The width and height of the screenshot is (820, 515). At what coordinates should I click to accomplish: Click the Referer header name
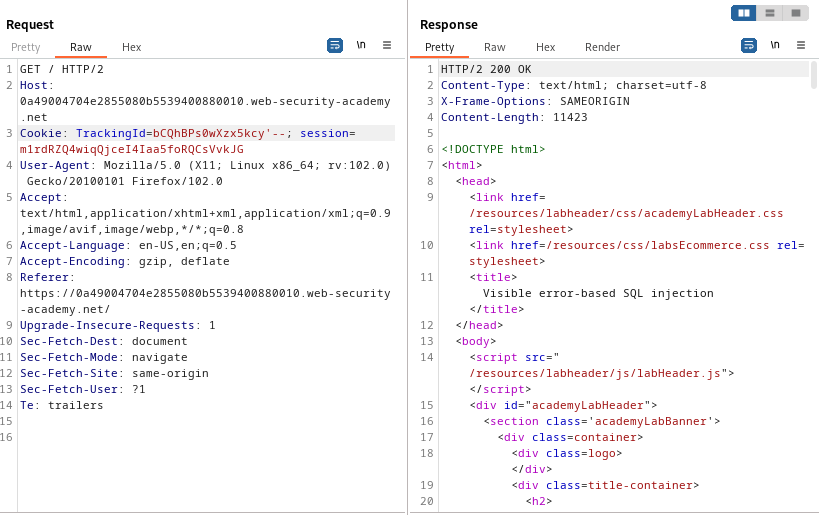(42, 277)
